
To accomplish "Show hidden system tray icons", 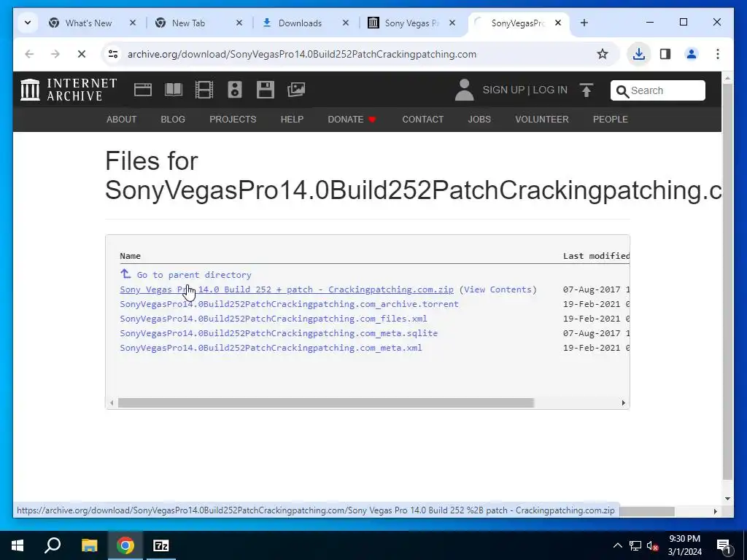I will [617, 545].
